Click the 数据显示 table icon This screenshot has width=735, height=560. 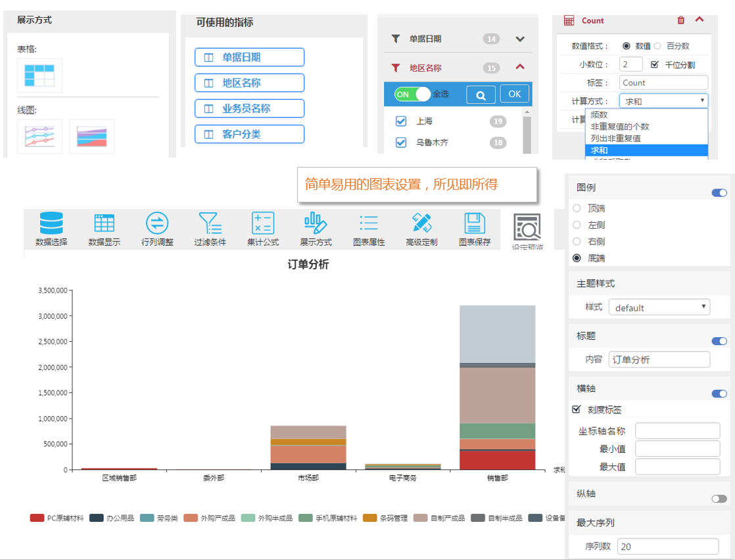(x=104, y=223)
